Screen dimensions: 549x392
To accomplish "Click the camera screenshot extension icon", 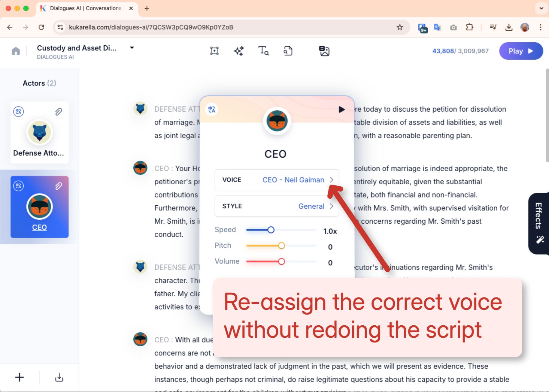I will pyautogui.click(x=453, y=28).
